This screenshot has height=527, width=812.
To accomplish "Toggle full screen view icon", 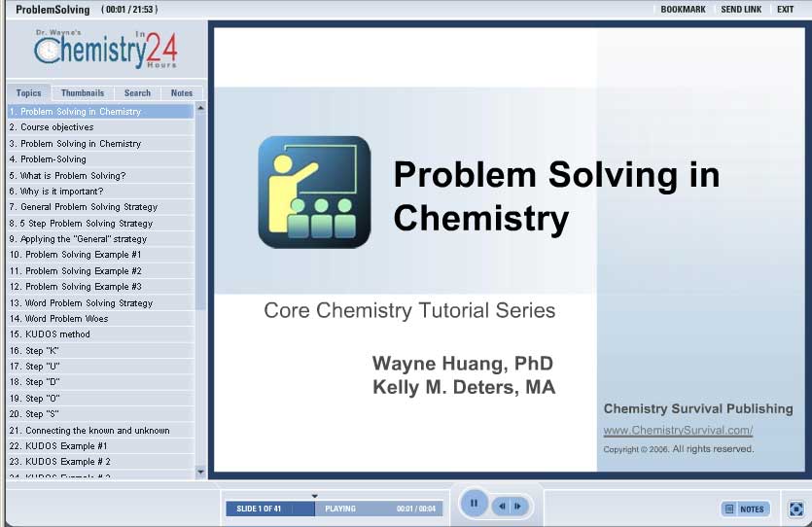I will [795, 509].
